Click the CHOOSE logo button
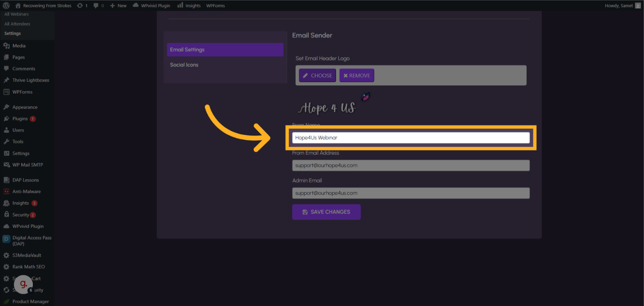Screen dimensions: 644x306 click(x=317, y=76)
